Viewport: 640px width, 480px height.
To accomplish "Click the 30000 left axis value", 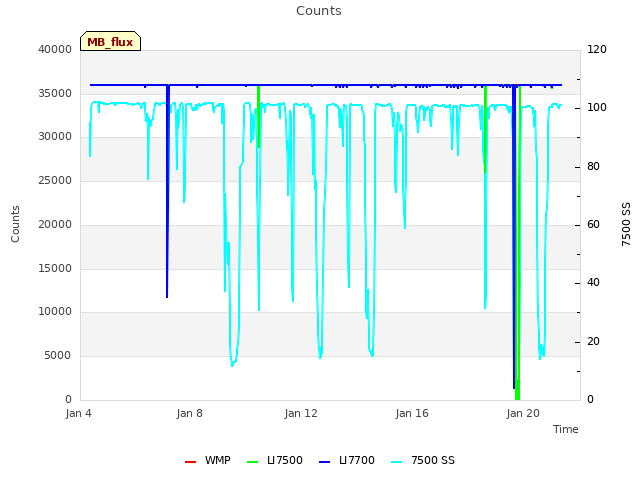I will [55, 137].
